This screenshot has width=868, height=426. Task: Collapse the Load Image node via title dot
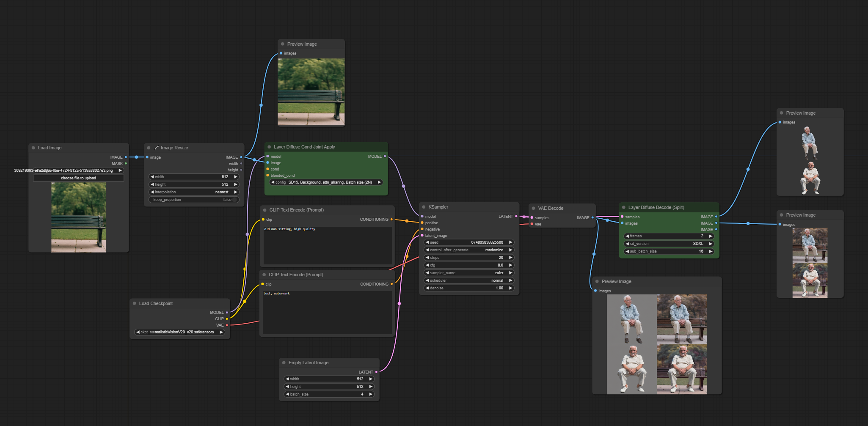pos(33,148)
